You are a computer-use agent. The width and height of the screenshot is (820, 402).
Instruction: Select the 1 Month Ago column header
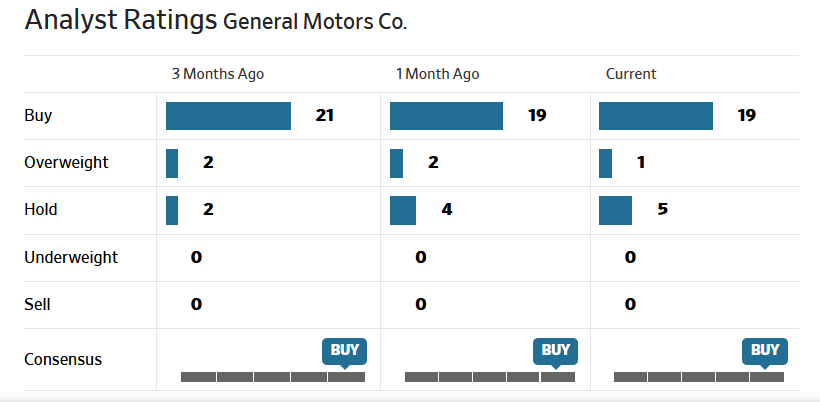pyautogui.click(x=437, y=74)
